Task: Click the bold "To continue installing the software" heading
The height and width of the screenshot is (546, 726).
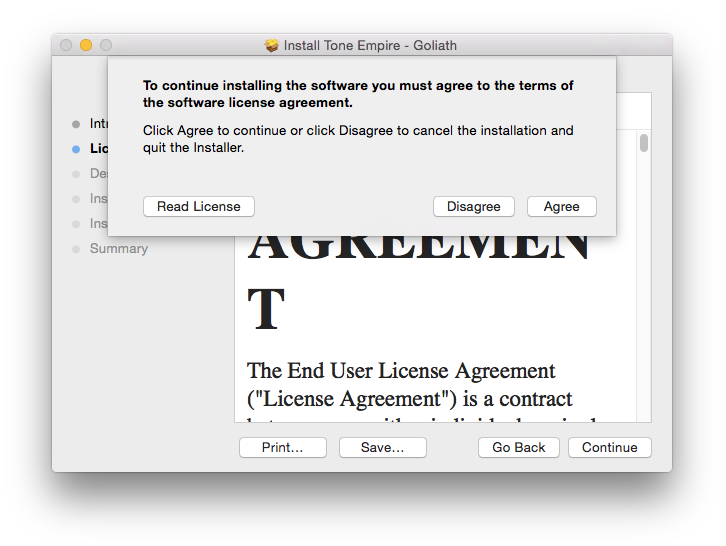Action: (358, 94)
